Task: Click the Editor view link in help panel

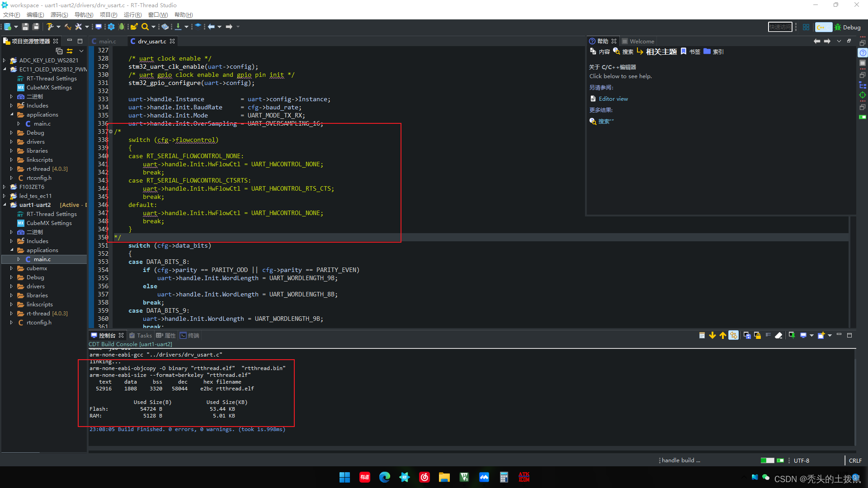Action: pos(613,99)
